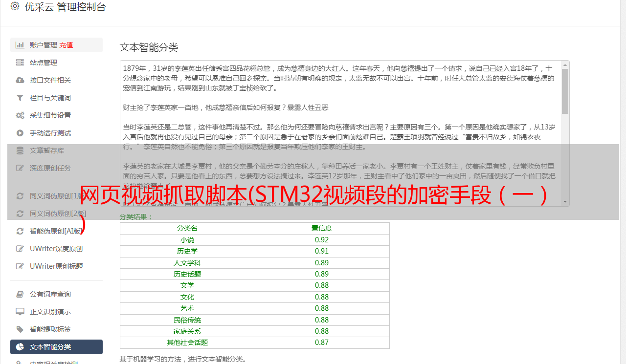Screen dimensions: 626x364
Task: Click the monitor icon for 正文识别演示
Action: pyautogui.click(x=20, y=312)
